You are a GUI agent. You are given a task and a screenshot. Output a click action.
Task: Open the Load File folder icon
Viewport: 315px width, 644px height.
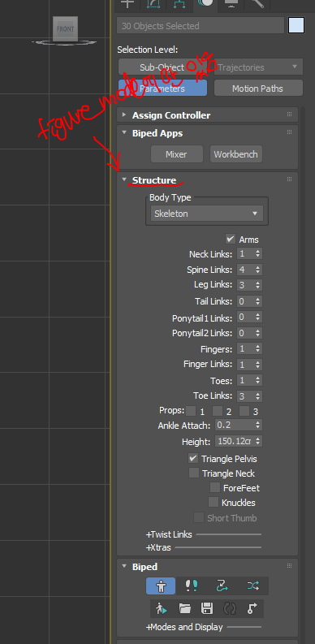(185, 609)
